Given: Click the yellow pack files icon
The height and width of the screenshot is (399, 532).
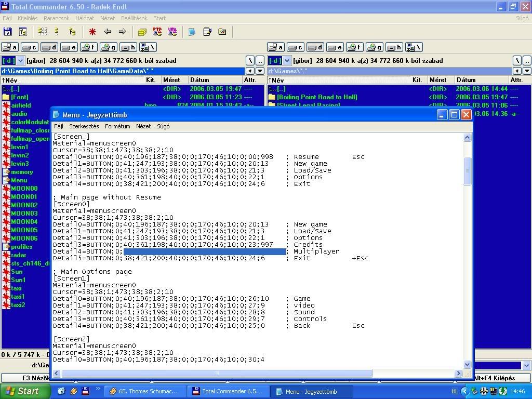Looking at the screenshot, I should [142, 32].
